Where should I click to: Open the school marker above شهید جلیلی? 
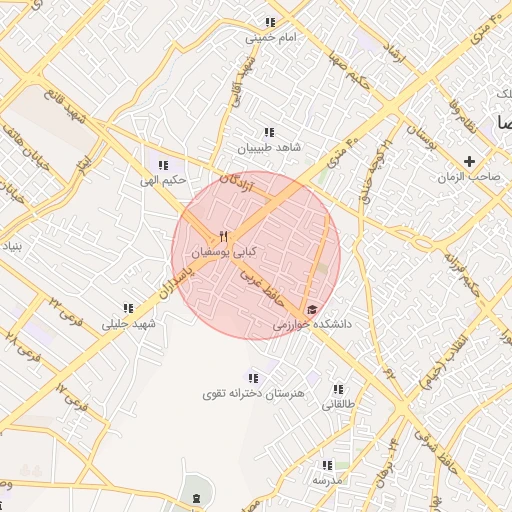(128, 308)
